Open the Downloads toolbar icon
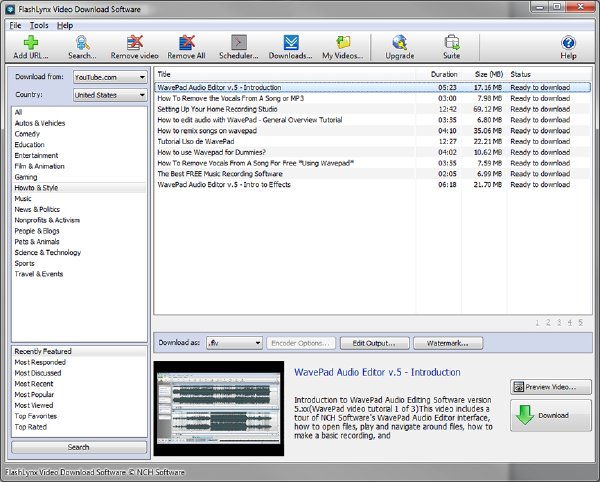The image size is (600, 482). (x=291, y=42)
